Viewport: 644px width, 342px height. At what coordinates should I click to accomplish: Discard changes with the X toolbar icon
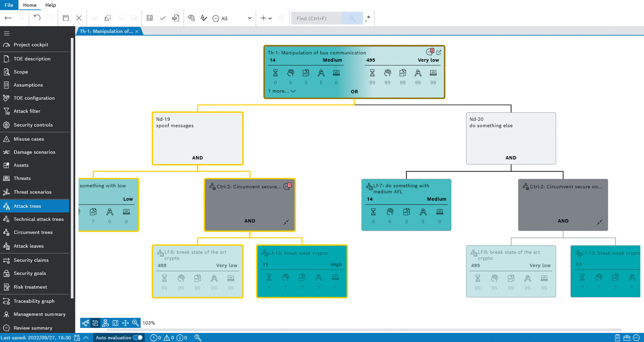(79, 18)
